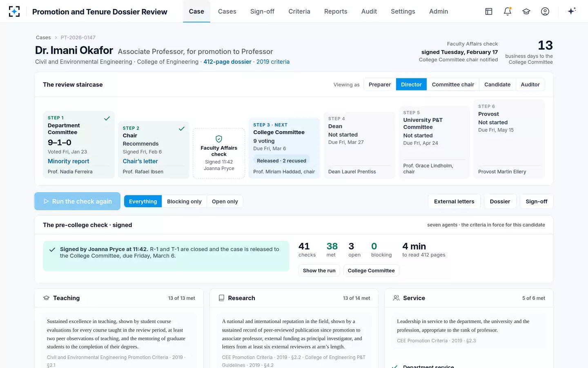The width and height of the screenshot is (588, 368).
Task: Click the Research book icon
Action: 221,298
